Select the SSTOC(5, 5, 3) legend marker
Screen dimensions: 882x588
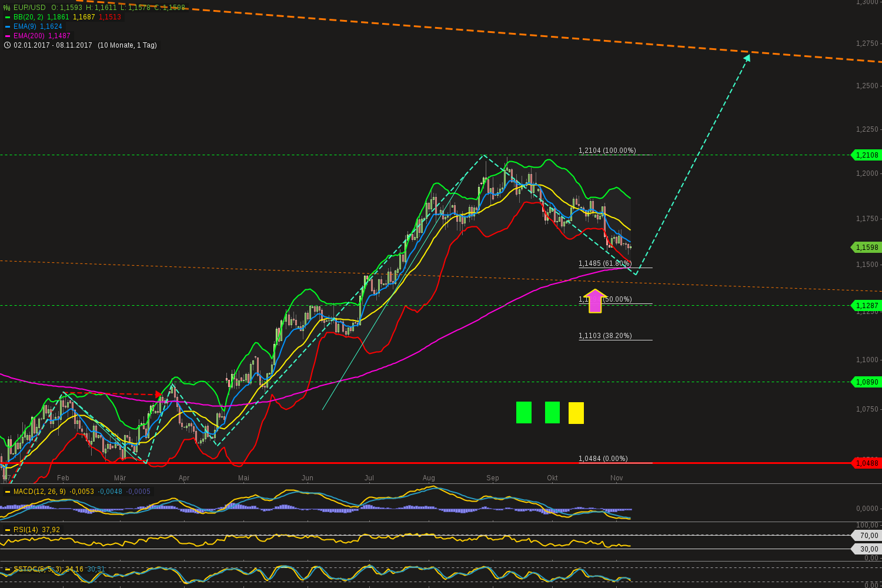click(x=8, y=569)
